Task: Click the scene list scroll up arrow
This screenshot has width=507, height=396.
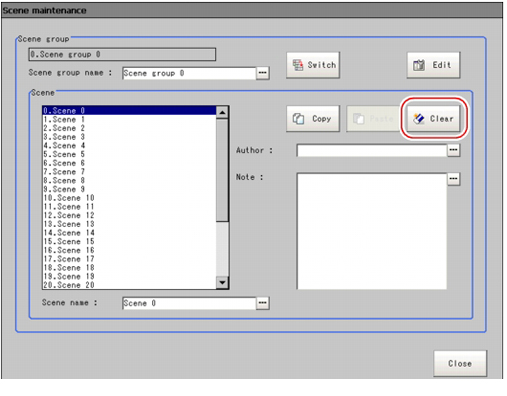Action: 222,112
